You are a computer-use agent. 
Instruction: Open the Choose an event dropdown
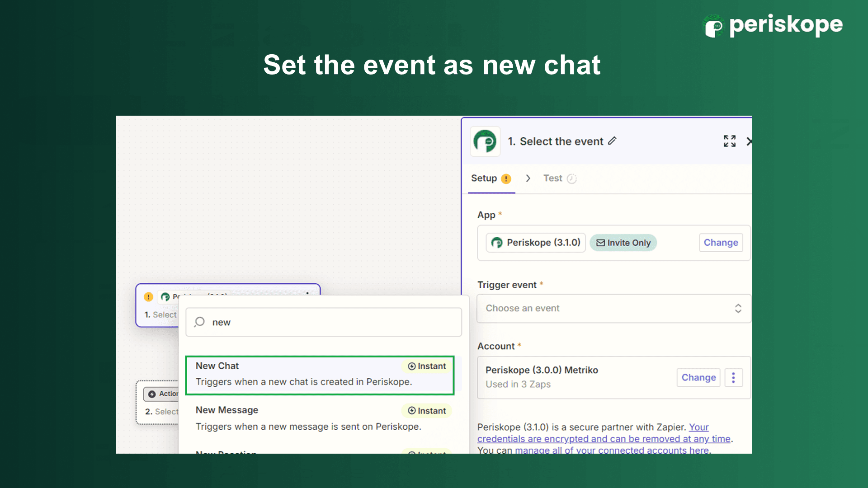point(613,308)
